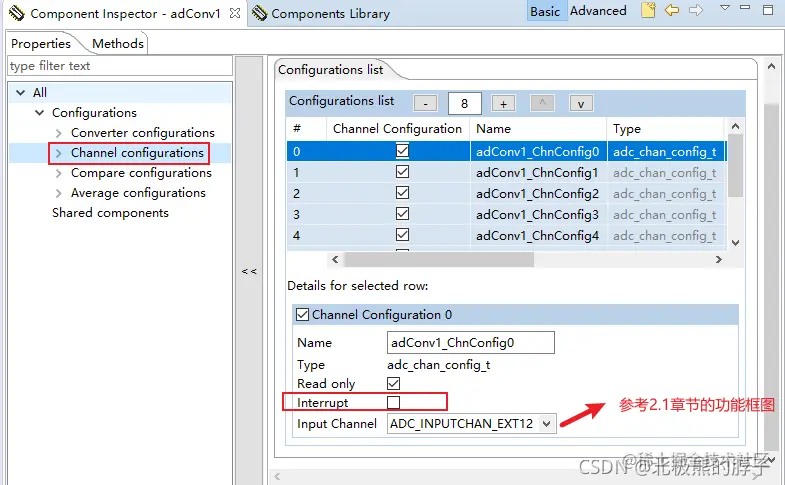Edit the Name field adConv1_ChnConfig0

[471, 342]
